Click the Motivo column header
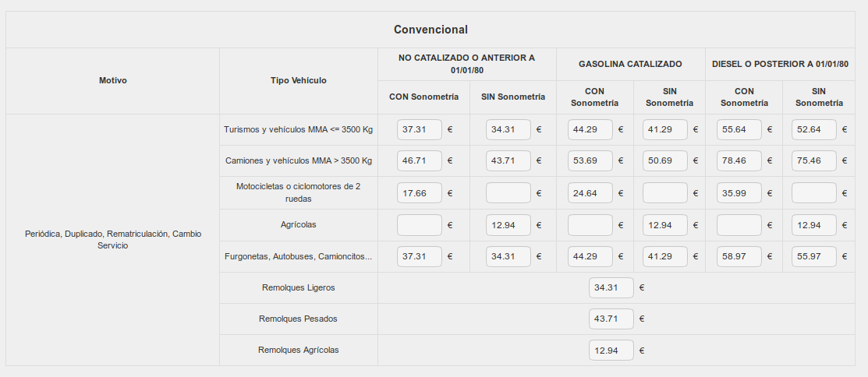 [113, 80]
